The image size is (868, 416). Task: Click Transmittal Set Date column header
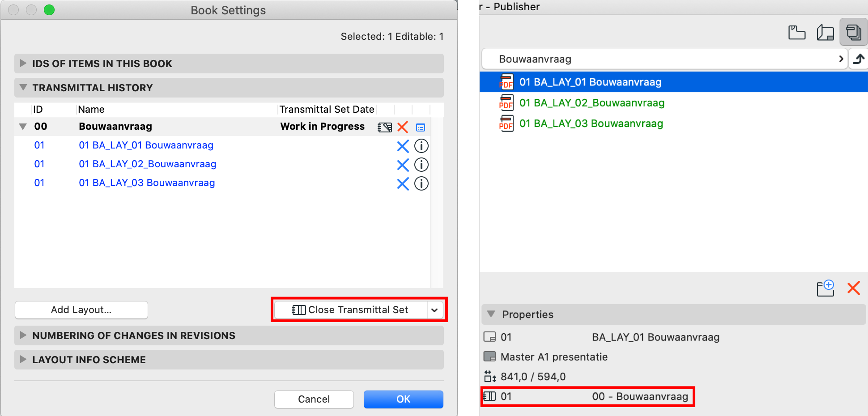click(327, 109)
